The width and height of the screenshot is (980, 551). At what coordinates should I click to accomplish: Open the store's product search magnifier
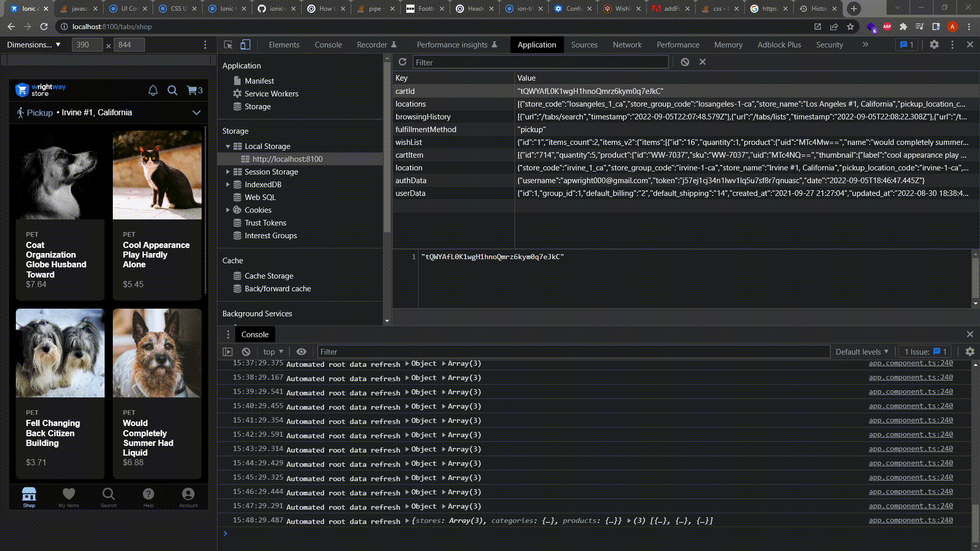(173, 90)
